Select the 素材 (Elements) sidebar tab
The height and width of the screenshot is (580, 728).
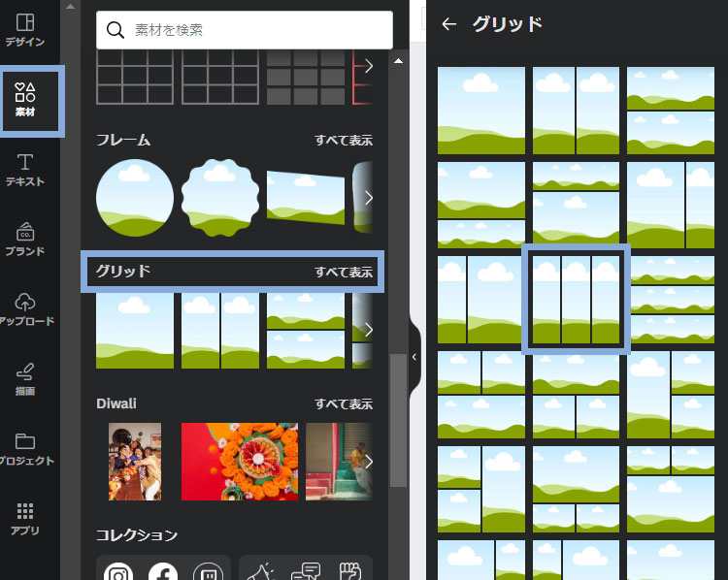click(x=25, y=100)
